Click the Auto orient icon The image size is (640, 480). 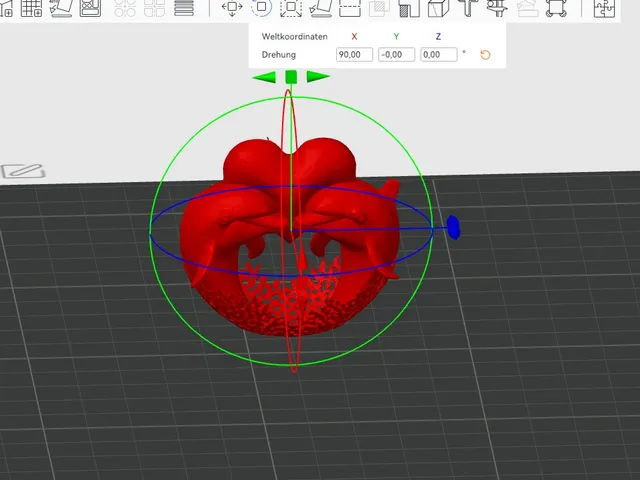(61, 8)
